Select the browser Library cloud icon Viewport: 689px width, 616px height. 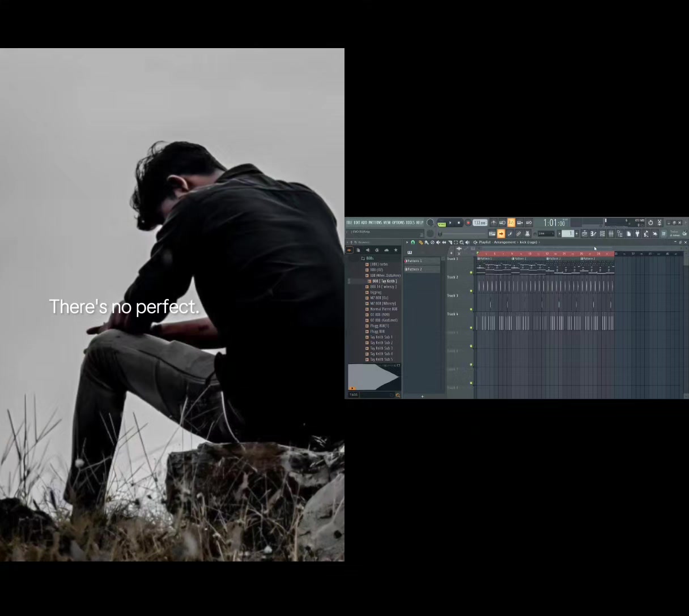(386, 250)
